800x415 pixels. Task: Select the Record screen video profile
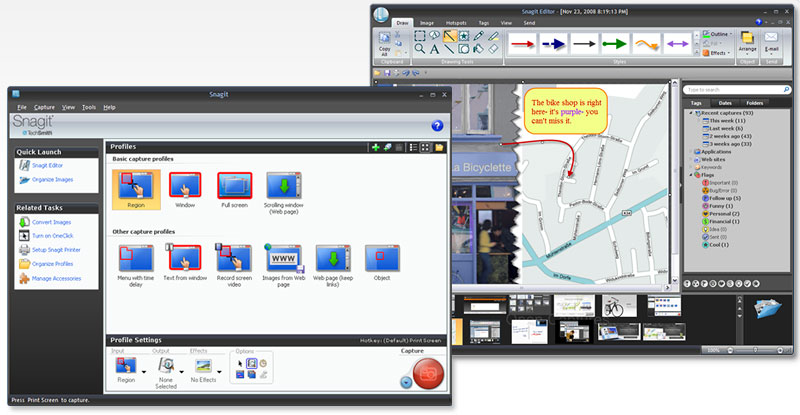(x=234, y=265)
